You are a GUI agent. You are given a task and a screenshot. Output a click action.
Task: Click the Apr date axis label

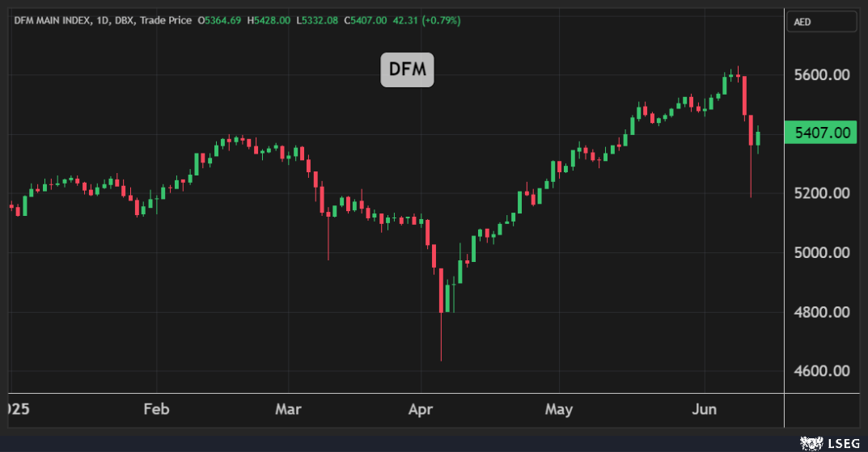click(x=421, y=410)
